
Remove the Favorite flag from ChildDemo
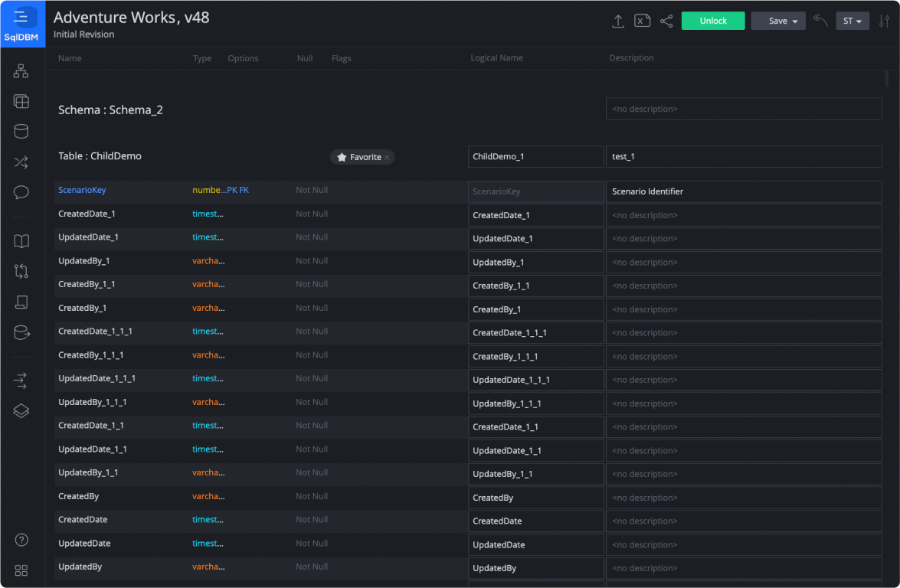point(388,157)
